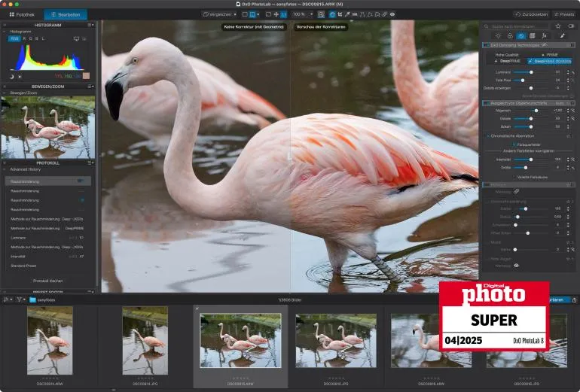Image resolution: width=580 pixels, height=392 pixels.
Task: Select DeepPRIME XD denoising mode
Action: (x=550, y=61)
